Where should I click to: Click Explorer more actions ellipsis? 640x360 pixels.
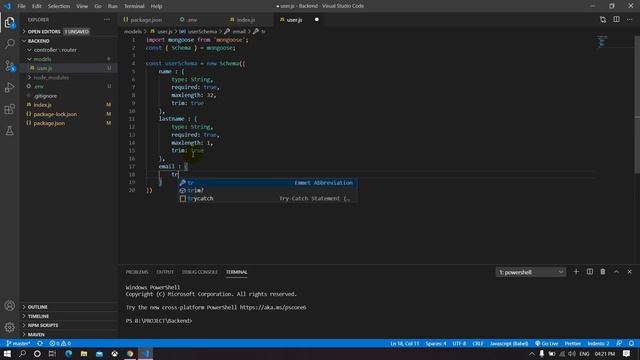(107, 20)
